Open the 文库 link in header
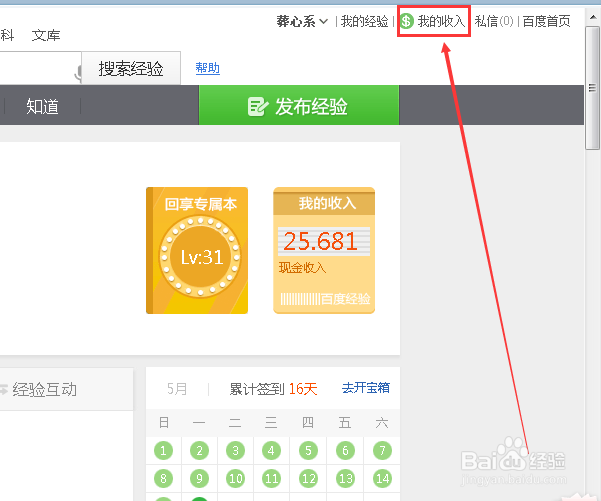This screenshot has width=601, height=501. click(x=46, y=35)
